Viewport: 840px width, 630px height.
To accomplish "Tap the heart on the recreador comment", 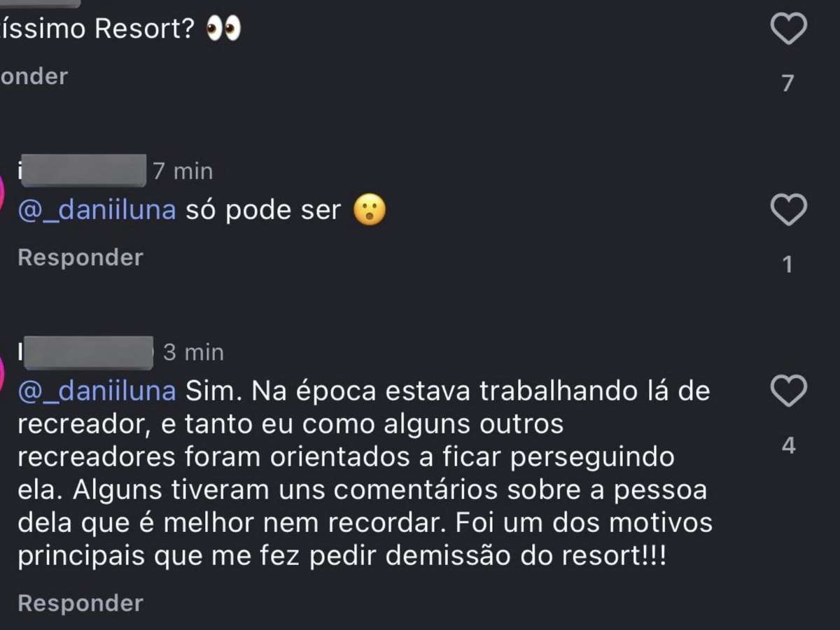I will (788, 391).
